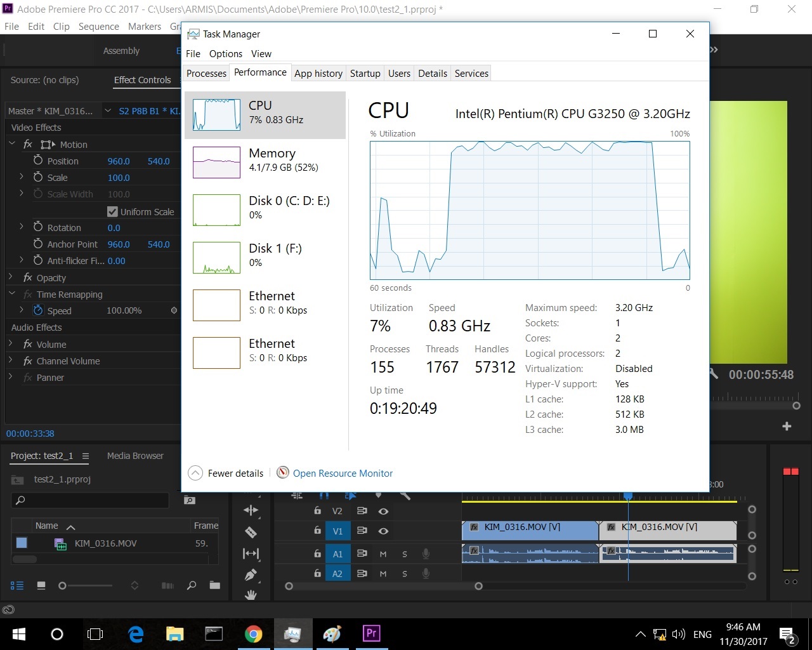
Task: Solo audio track A2
Action: point(405,574)
